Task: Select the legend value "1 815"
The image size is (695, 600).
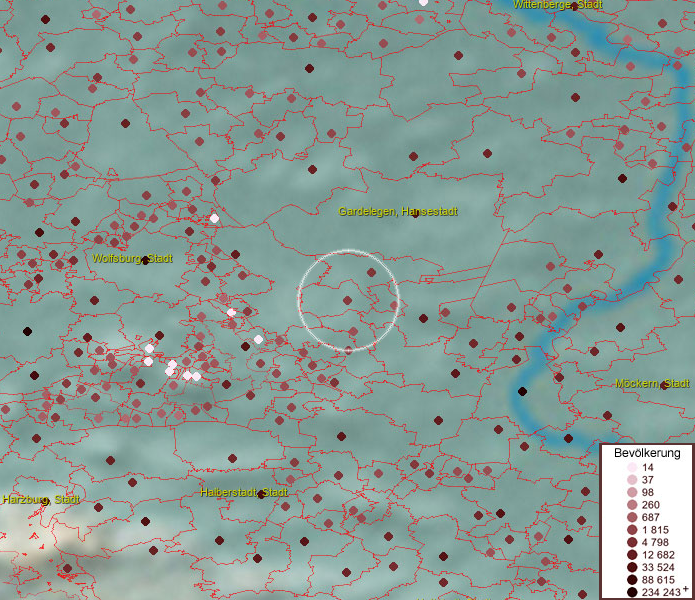Action: tap(655, 530)
